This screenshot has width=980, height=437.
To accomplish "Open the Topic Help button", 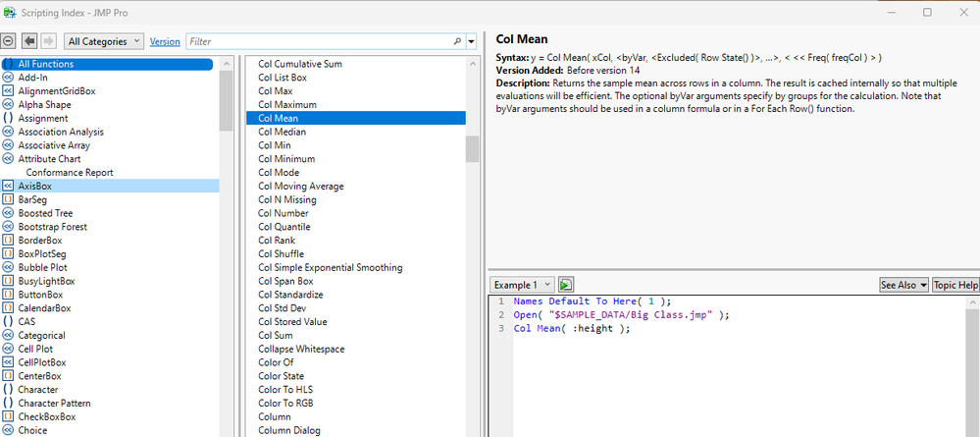I will point(955,285).
